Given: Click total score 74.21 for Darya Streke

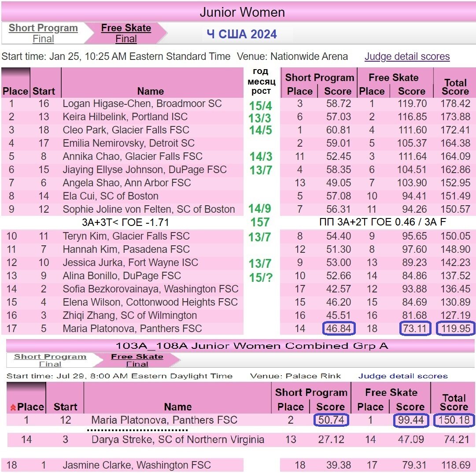Looking at the screenshot, I should (457, 440).
